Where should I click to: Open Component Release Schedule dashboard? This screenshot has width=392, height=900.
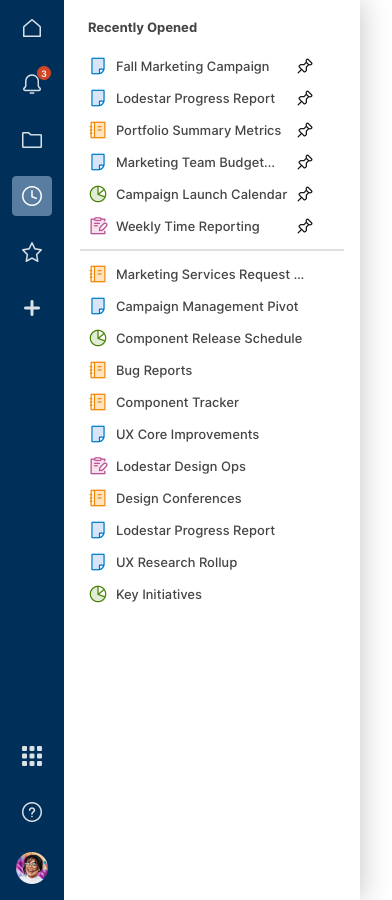click(x=196, y=339)
